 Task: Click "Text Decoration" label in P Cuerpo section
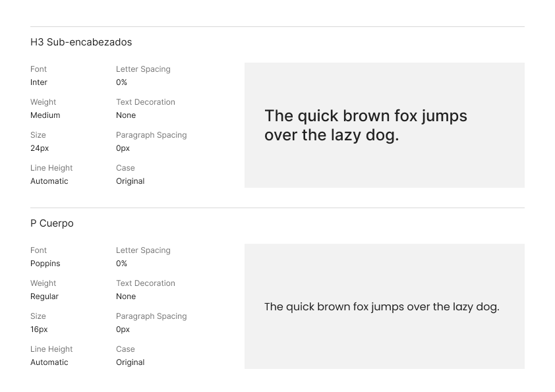click(x=146, y=283)
